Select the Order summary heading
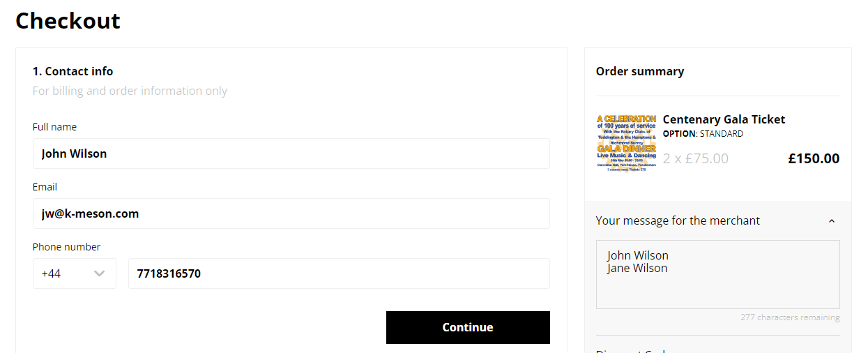The height and width of the screenshot is (353, 868). (640, 71)
